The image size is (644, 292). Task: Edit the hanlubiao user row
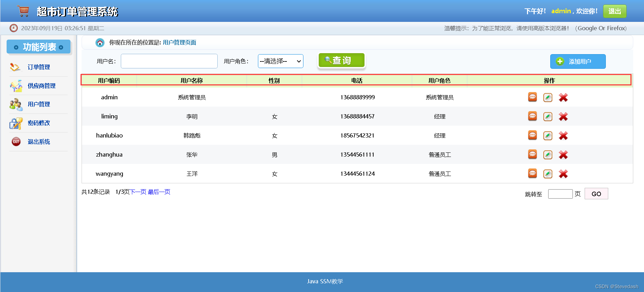[x=548, y=136]
